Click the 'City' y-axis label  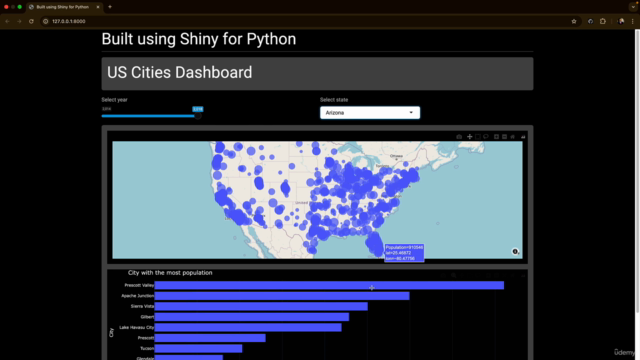pos(111,333)
